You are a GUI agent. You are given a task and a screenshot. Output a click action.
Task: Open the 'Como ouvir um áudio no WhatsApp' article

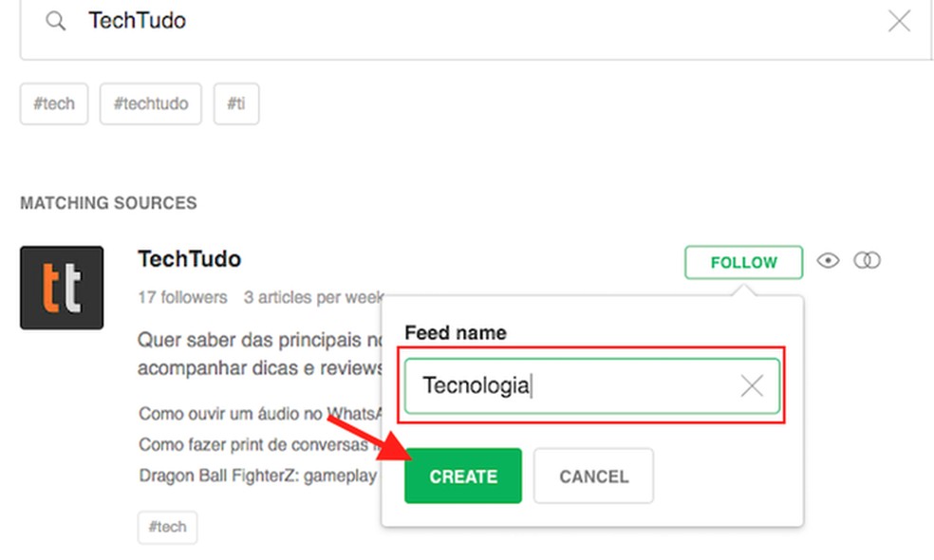[x=247, y=414]
